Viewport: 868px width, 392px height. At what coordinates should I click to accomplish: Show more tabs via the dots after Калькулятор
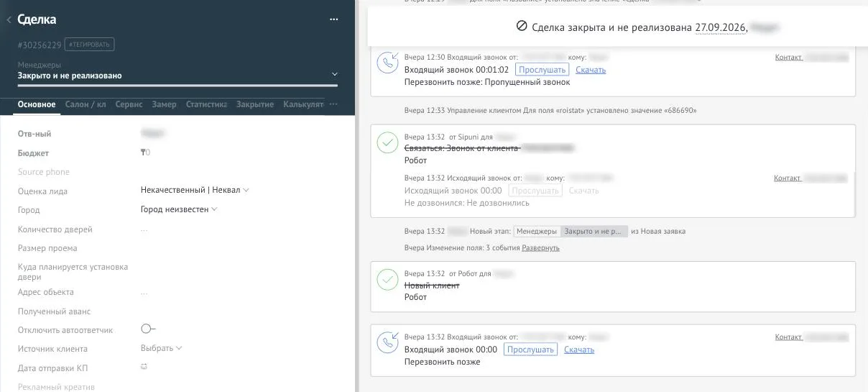click(x=333, y=104)
